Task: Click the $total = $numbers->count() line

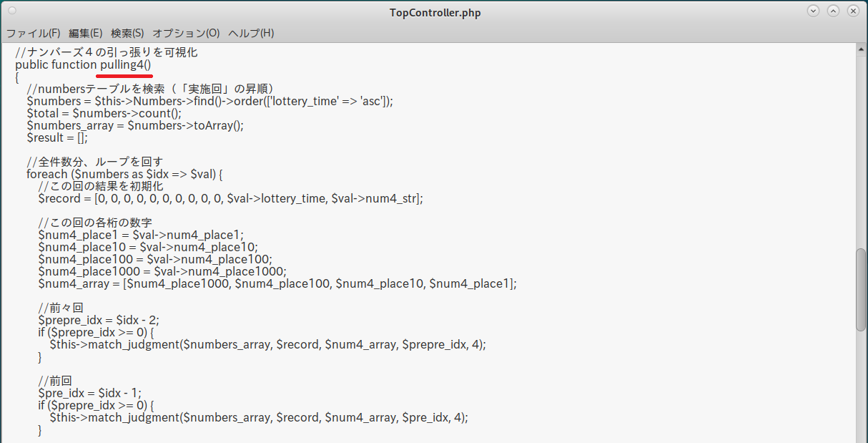Action: [x=104, y=113]
